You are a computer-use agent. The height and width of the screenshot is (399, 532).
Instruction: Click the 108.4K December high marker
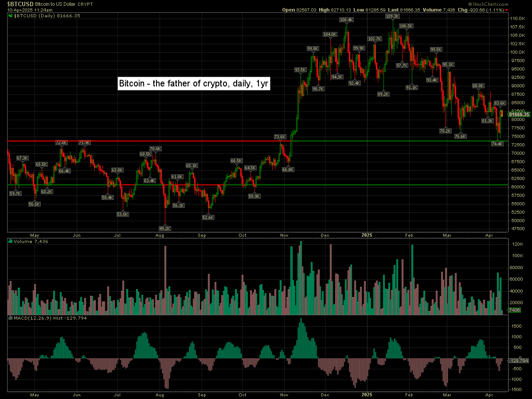346,20
